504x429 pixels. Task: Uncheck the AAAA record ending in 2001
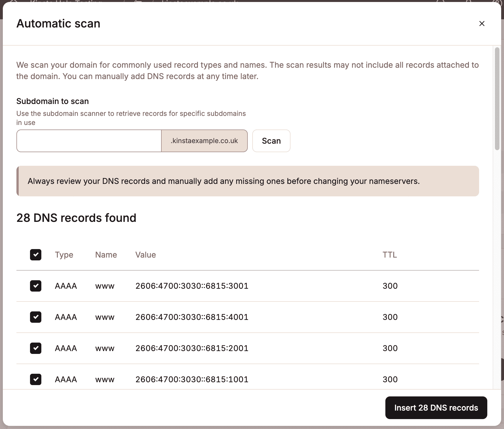pyautogui.click(x=36, y=348)
